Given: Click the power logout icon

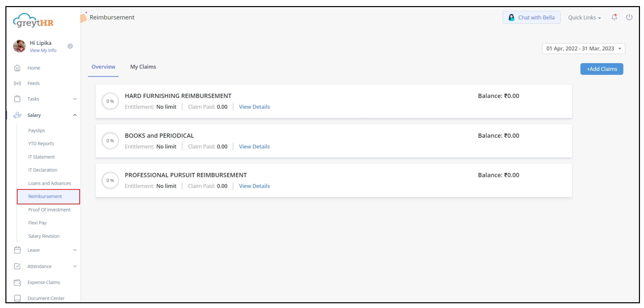Looking at the screenshot, I should tap(629, 17).
